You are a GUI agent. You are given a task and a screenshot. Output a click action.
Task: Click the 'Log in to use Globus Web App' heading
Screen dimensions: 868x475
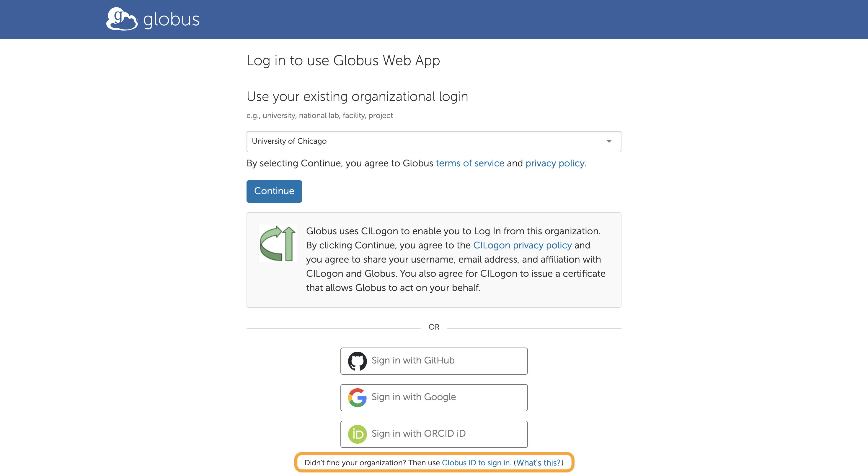pos(343,60)
